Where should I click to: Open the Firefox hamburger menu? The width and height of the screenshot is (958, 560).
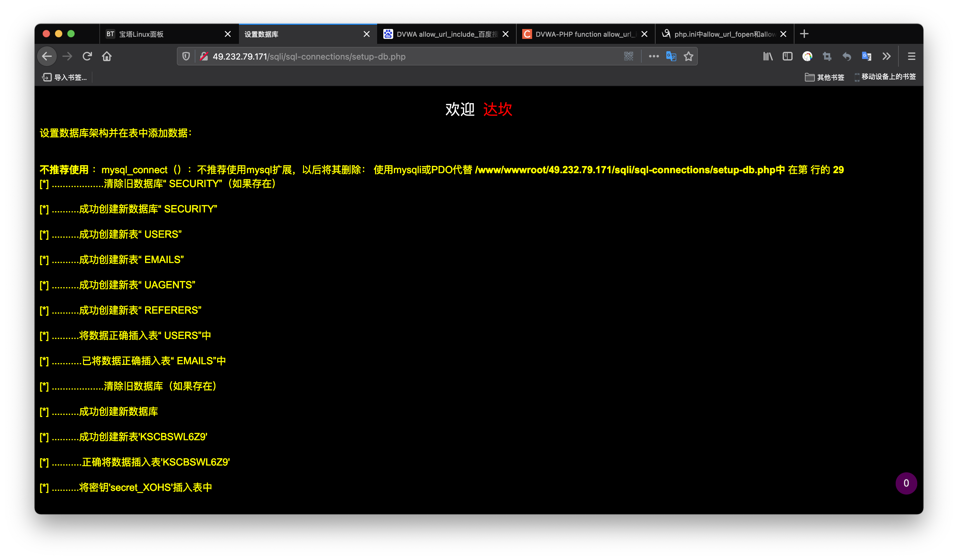coord(912,56)
